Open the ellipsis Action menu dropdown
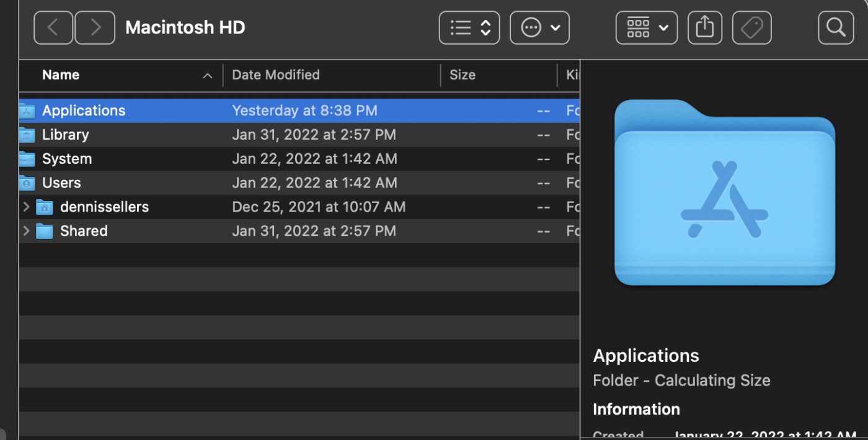 click(539, 28)
